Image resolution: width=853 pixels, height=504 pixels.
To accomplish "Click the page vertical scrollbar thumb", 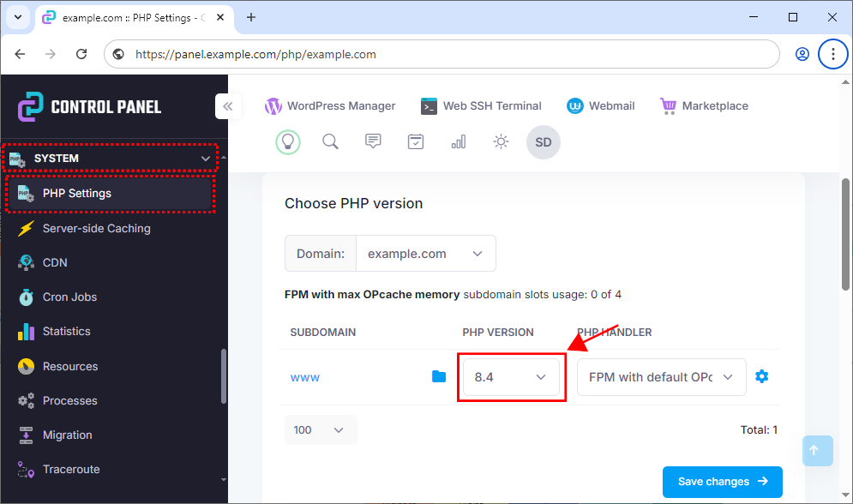I will tap(845, 234).
